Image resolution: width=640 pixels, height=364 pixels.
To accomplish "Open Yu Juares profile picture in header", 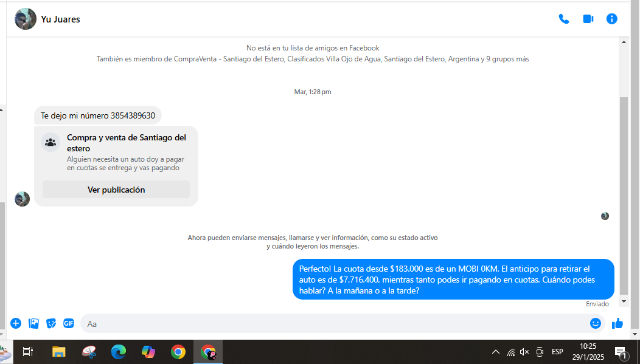I will tap(26, 19).
